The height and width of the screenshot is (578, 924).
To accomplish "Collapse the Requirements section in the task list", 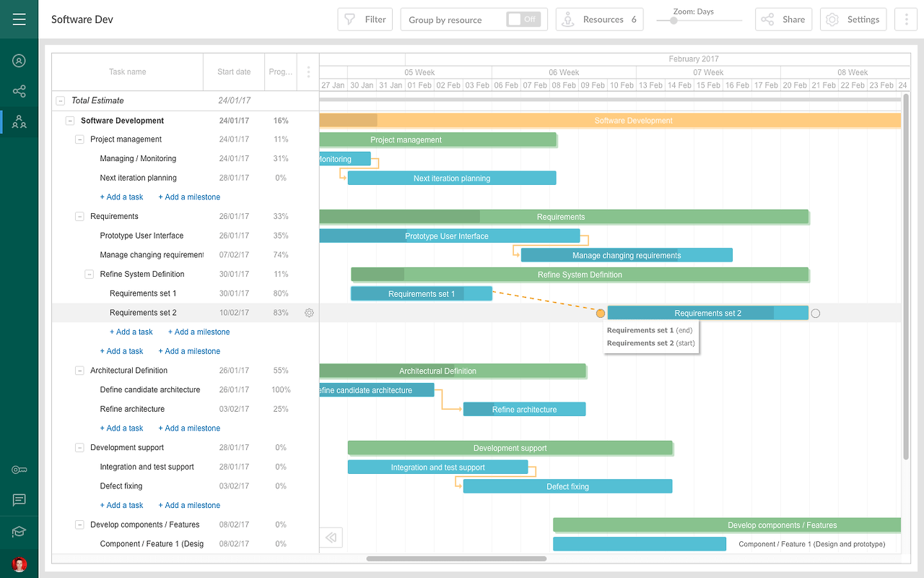I will pos(79,216).
